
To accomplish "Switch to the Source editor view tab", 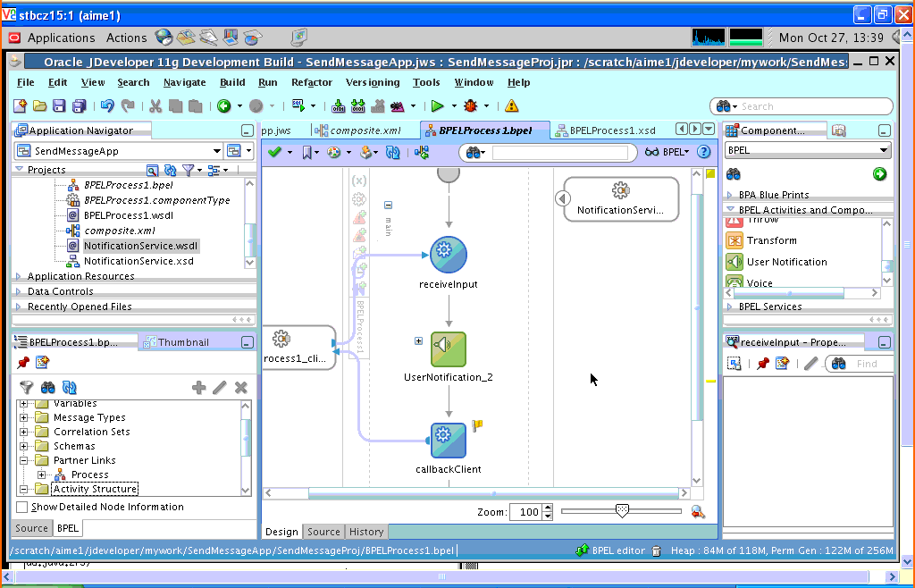I will tap(323, 532).
